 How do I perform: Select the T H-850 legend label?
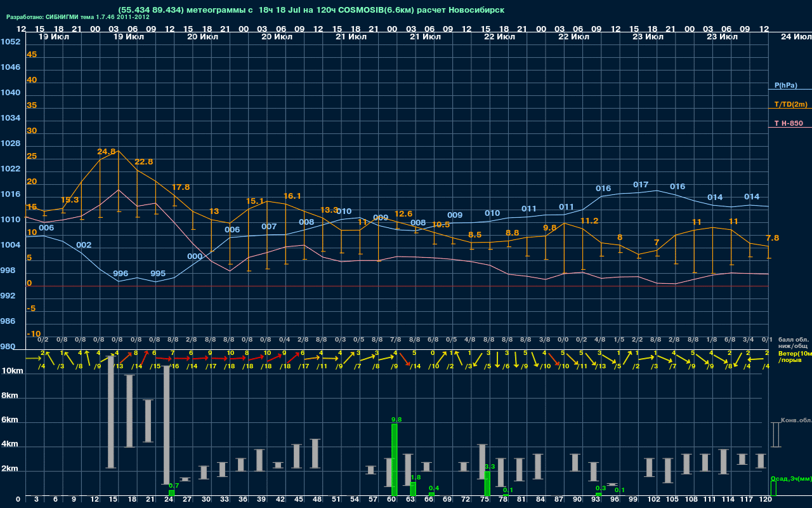tap(789, 123)
